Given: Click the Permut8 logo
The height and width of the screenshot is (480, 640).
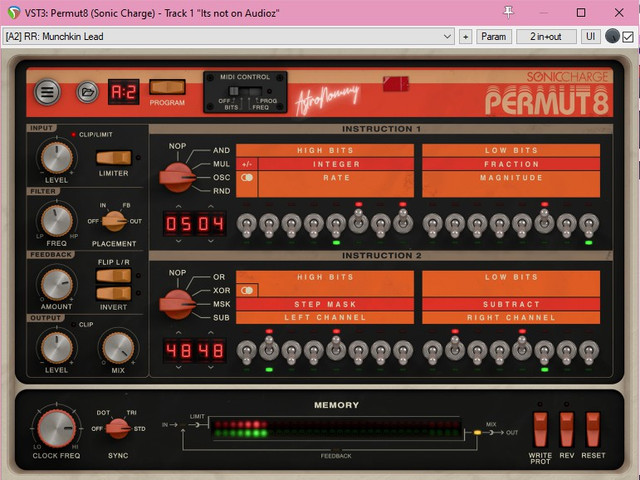Looking at the screenshot, I should pos(547,99).
